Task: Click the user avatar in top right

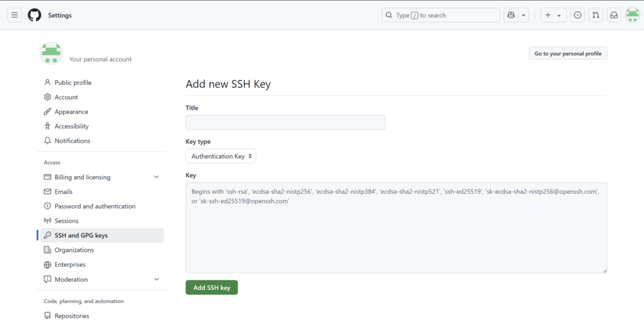Action: (x=632, y=15)
